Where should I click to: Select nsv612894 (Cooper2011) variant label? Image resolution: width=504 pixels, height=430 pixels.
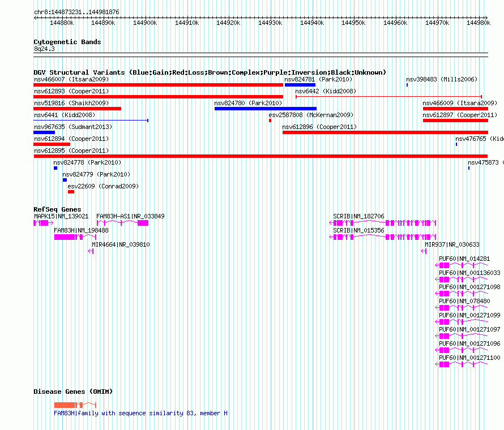[x=71, y=139]
